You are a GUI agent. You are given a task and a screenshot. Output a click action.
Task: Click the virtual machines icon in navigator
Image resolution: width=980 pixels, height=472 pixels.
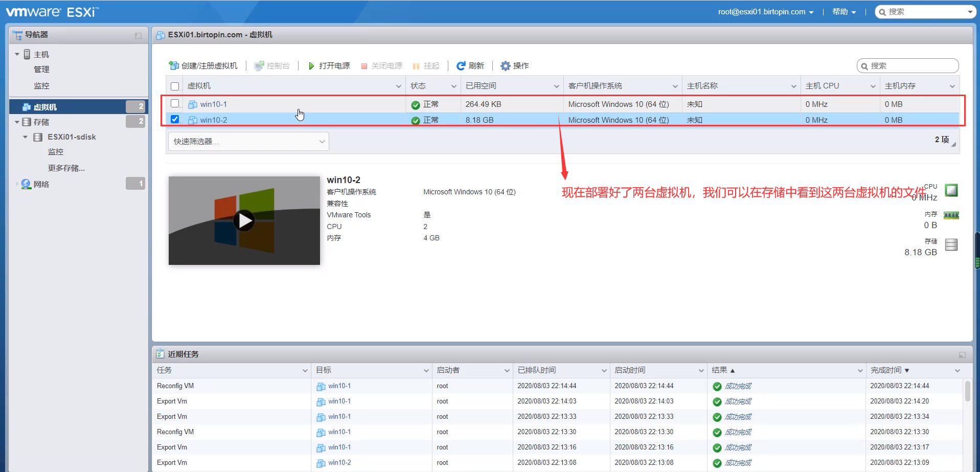coord(27,107)
